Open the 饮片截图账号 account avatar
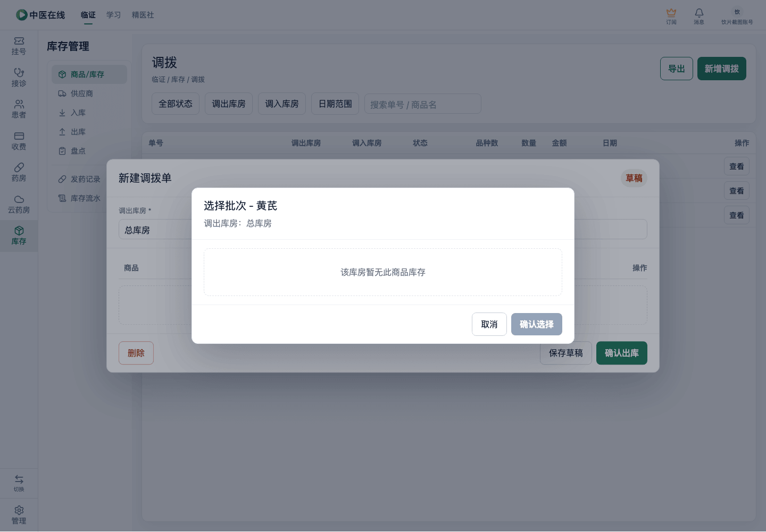Image resolution: width=766 pixels, height=532 pixels. pos(737,12)
